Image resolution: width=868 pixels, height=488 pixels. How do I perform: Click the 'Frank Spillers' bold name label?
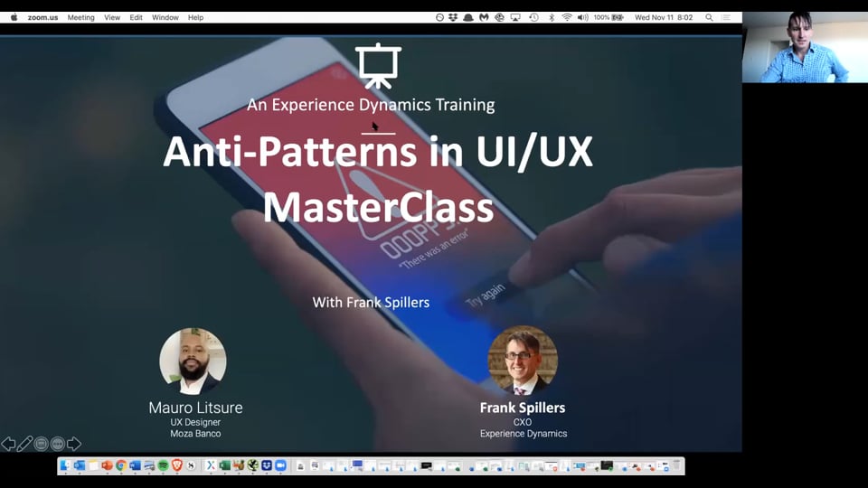[x=523, y=408]
